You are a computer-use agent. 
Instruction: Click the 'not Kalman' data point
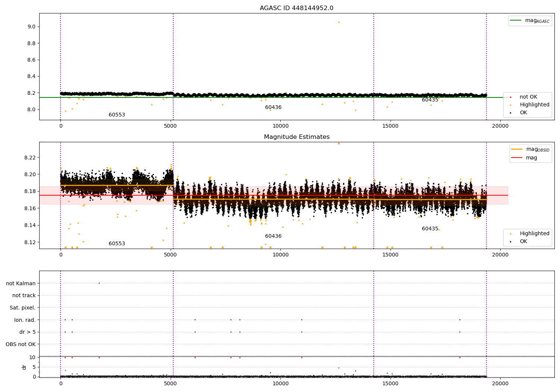(x=99, y=283)
